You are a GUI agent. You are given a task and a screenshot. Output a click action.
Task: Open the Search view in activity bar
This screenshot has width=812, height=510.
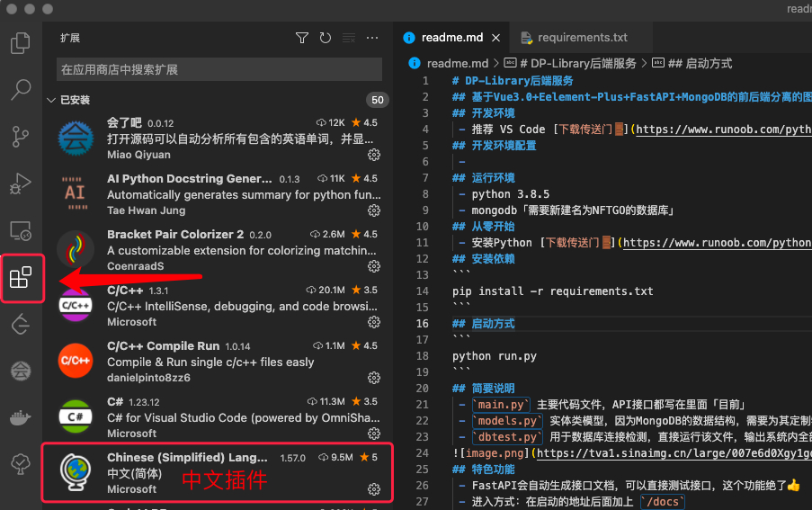tap(21, 90)
